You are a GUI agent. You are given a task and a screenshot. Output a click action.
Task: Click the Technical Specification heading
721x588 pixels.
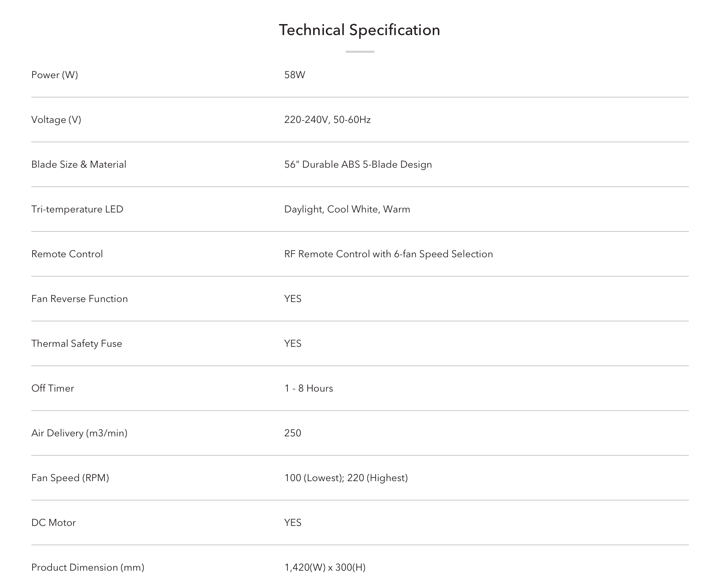click(x=360, y=30)
